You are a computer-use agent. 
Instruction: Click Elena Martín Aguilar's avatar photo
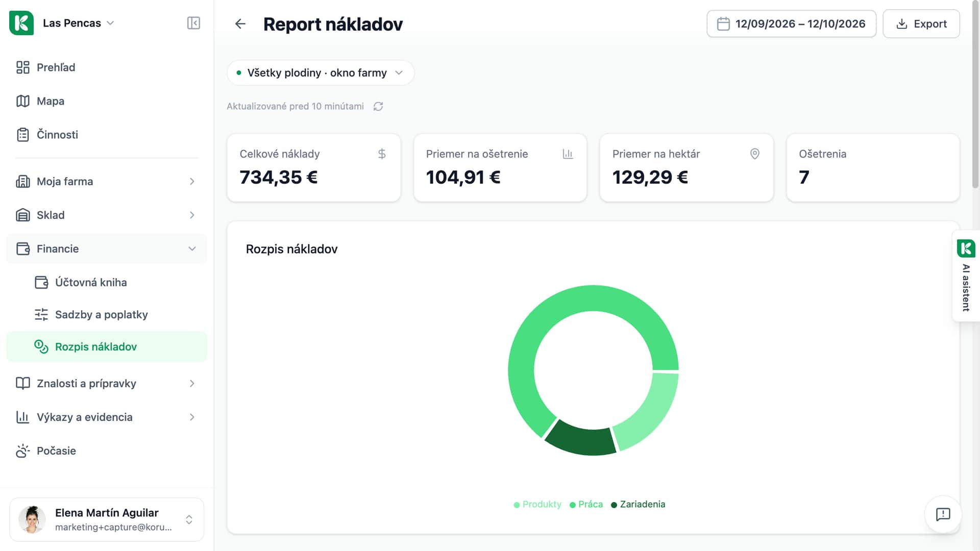(32, 519)
